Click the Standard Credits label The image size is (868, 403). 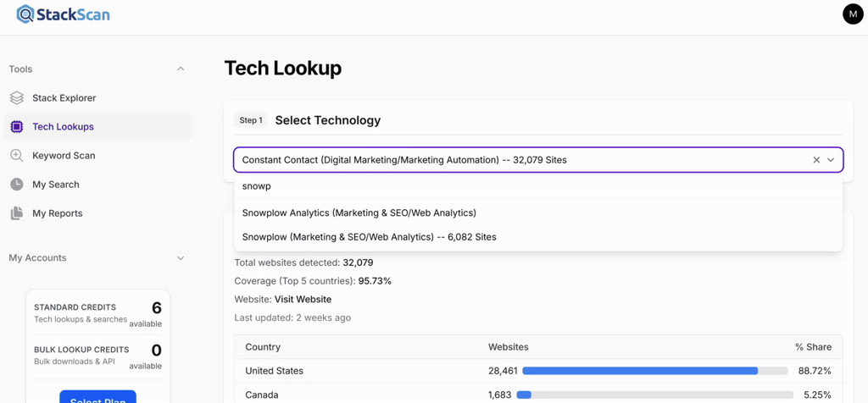(75, 306)
